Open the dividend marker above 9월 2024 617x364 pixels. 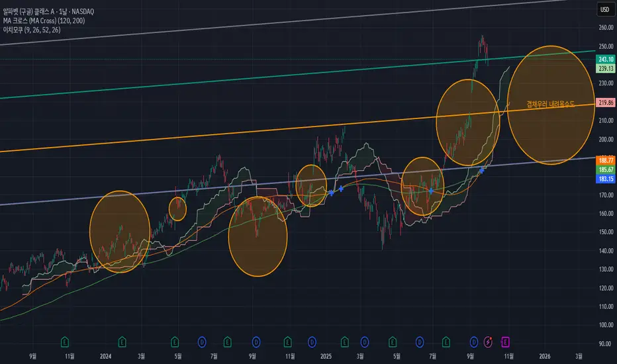click(256, 342)
